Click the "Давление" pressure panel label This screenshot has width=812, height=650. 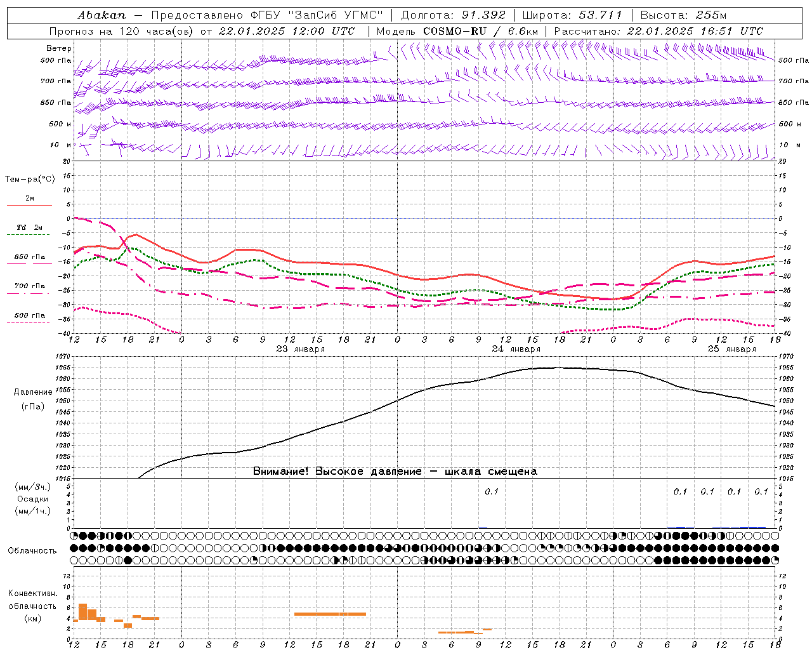click(33, 392)
